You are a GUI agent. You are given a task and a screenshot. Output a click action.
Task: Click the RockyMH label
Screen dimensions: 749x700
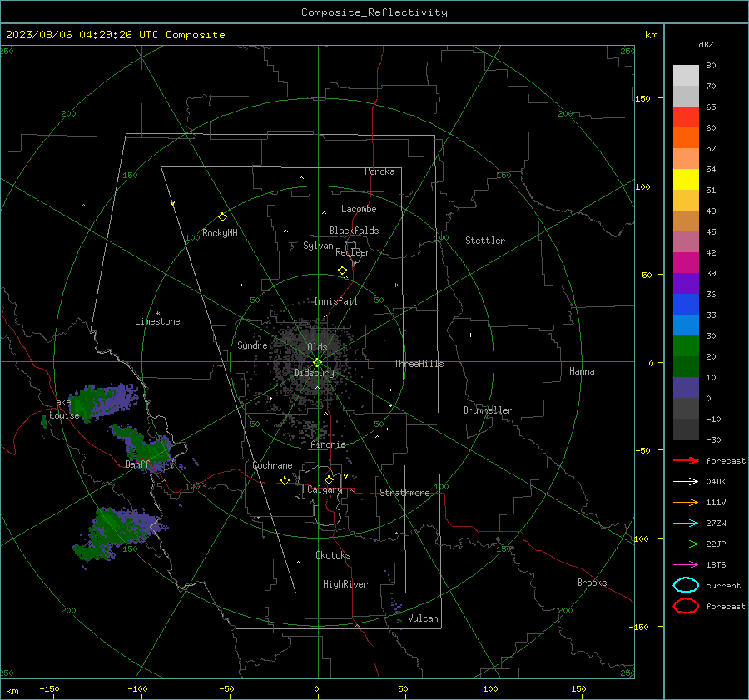click(x=220, y=233)
